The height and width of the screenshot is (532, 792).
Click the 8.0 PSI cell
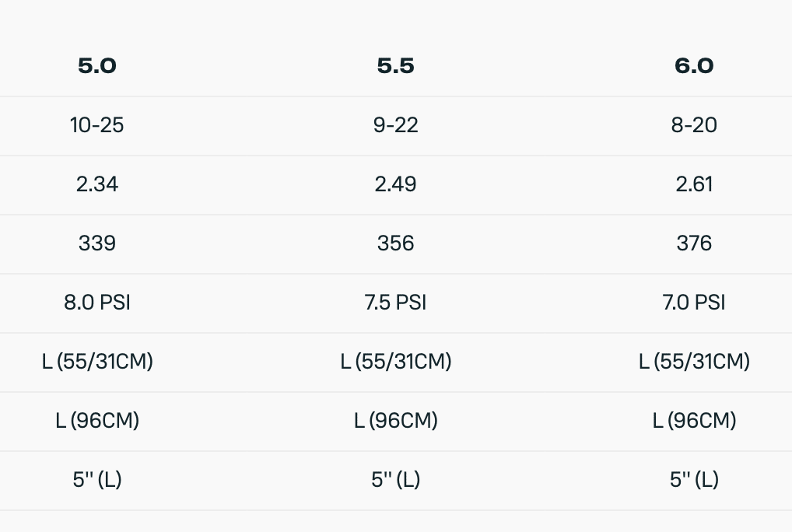(x=97, y=303)
